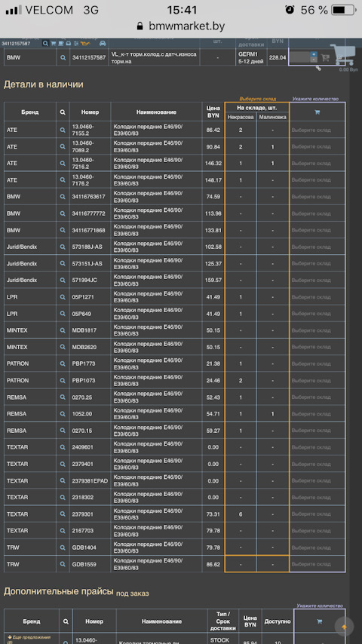Screen dimensions: 362x644
Task: Select Некрасова stock 2 for PATRON PBP1073
Action: 241,381
